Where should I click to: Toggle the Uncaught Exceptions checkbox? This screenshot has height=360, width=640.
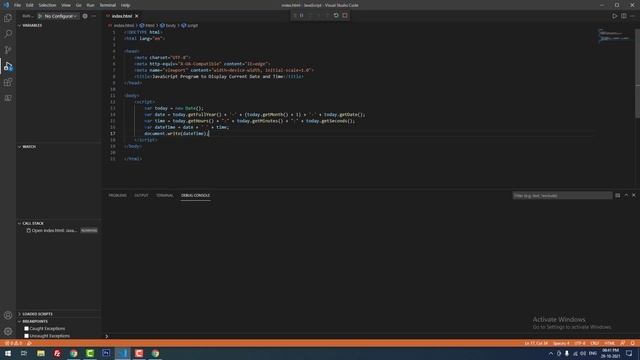point(27,336)
